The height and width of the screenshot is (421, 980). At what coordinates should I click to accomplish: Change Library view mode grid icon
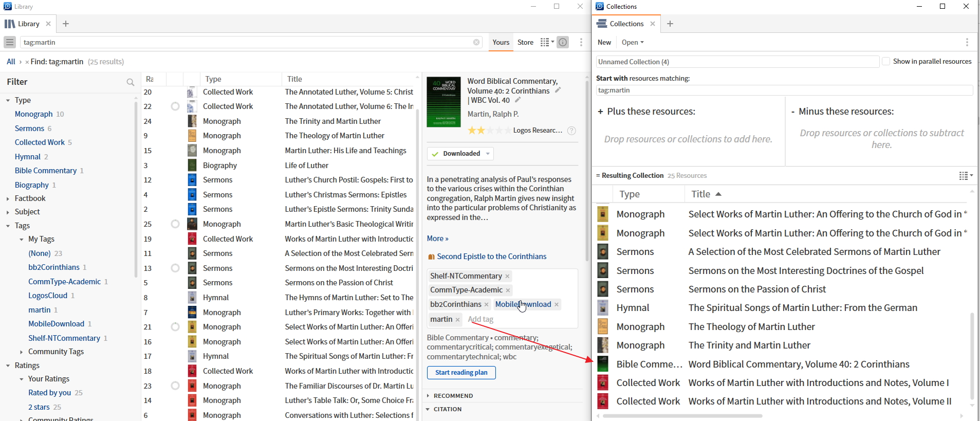pos(547,42)
